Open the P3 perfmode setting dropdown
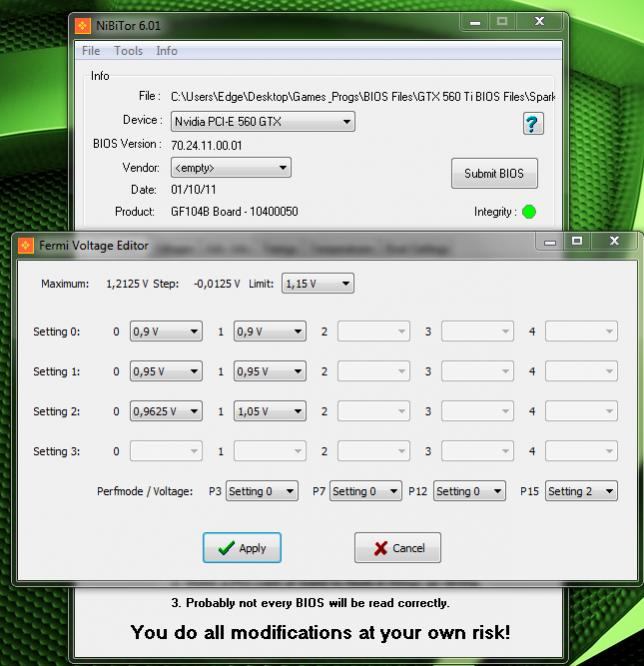The width and height of the screenshot is (644, 666). click(x=262, y=491)
